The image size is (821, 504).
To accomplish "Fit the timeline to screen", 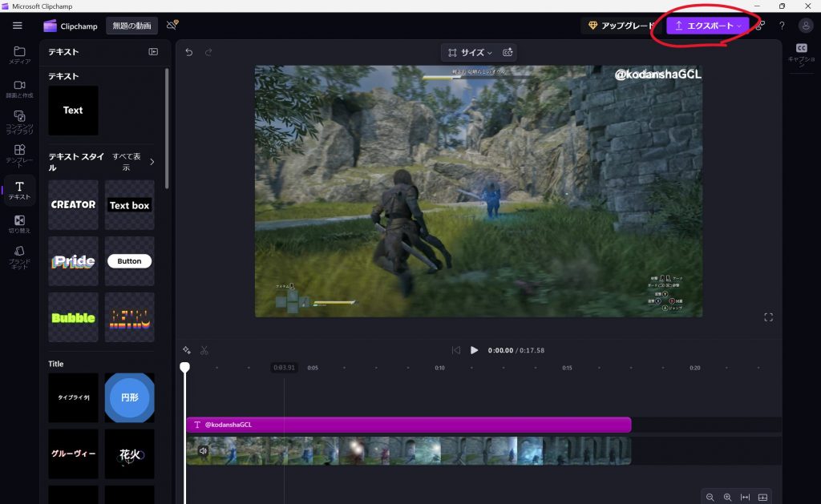I will coord(745,498).
